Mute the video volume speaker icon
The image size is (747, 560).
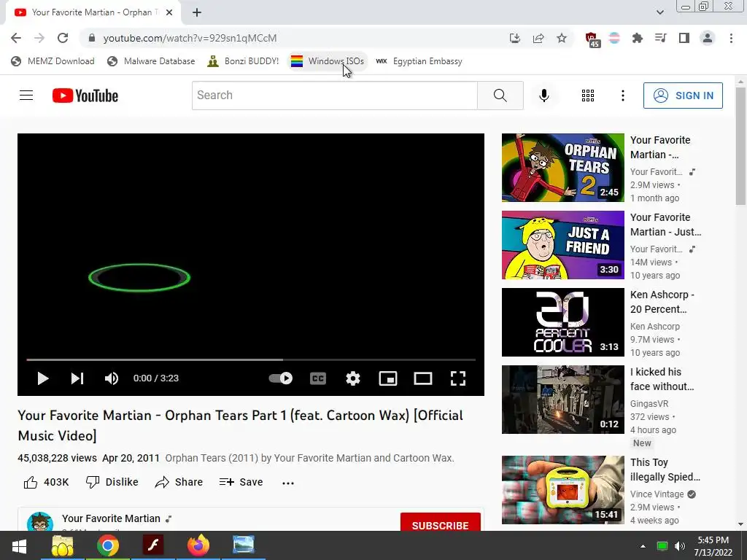112,378
